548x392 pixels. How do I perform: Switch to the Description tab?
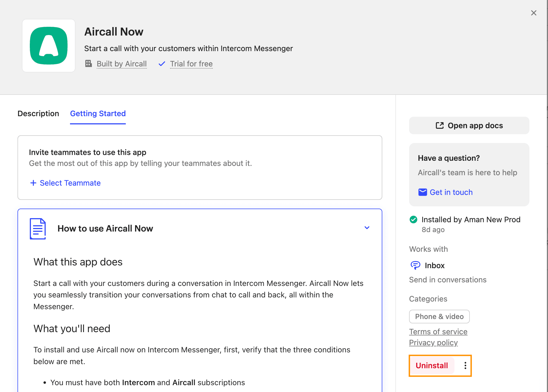tap(38, 113)
